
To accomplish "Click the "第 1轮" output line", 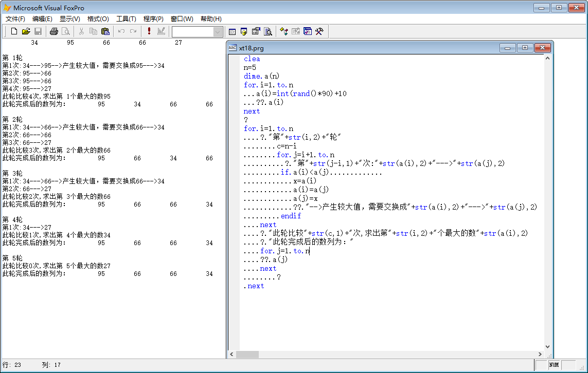I will (x=12, y=58).
